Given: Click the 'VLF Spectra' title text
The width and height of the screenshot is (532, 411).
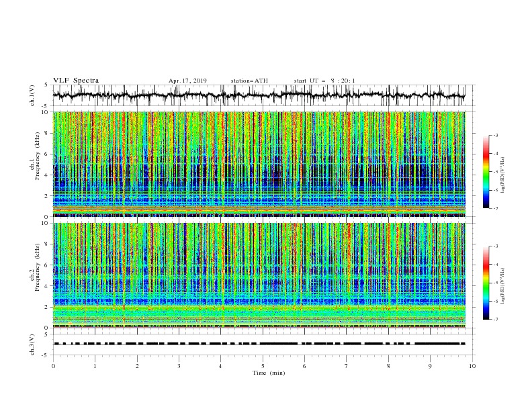Looking at the screenshot, I should click(x=76, y=81).
